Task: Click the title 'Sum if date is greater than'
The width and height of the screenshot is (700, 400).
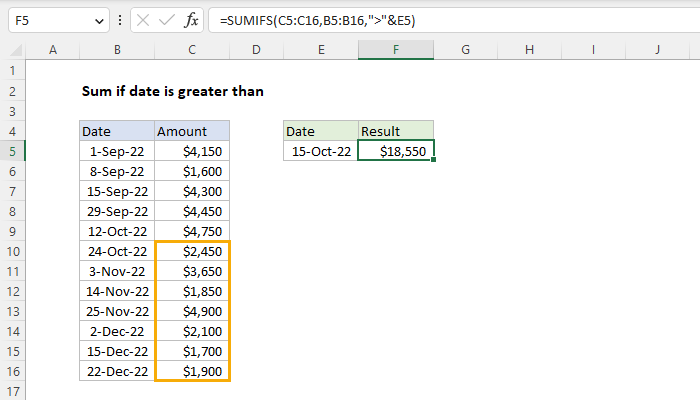Action: pyautogui.click(x=173, y=92)
